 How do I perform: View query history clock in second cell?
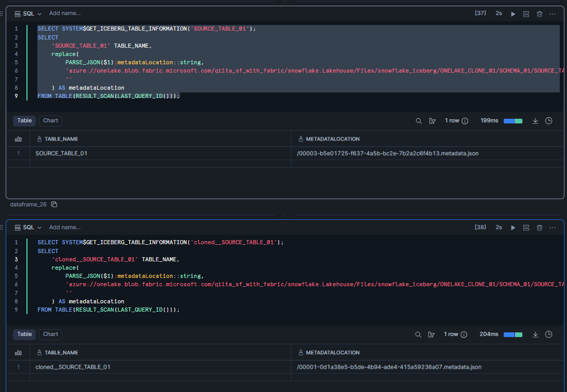coord(549,334)
